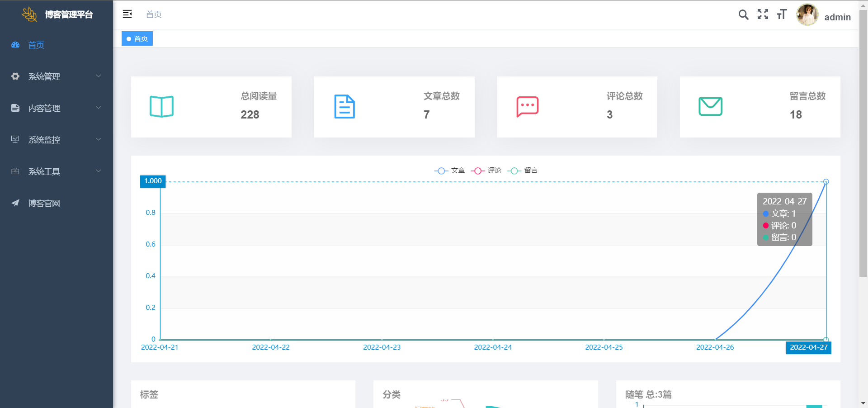Click the total reads book icon

[x=161, y=107]
